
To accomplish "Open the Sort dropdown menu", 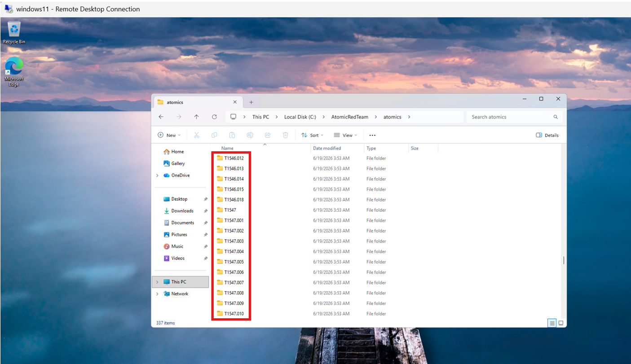I will pos(312,135).
